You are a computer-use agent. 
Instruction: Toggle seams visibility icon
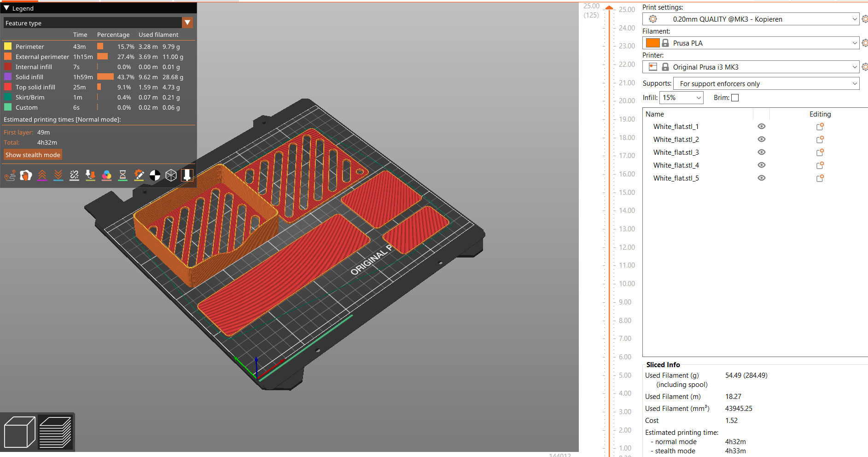point(74,176)
